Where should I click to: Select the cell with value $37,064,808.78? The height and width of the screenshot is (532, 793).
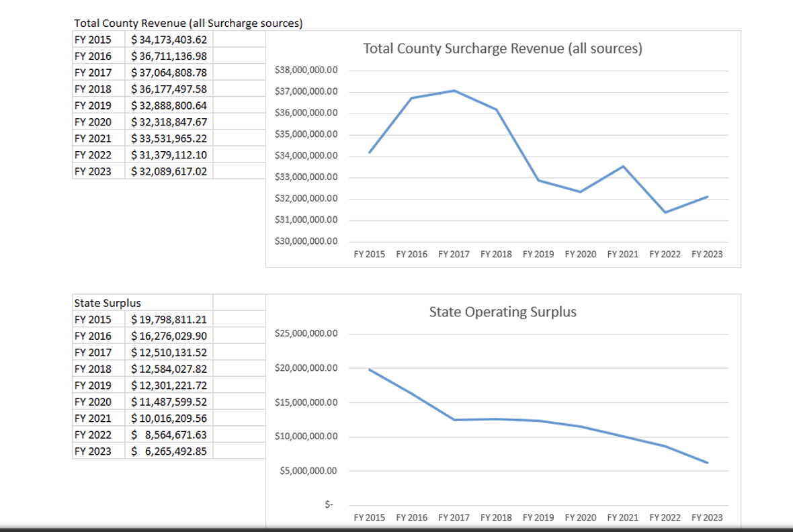pyautogui.click(x=169, y=73)
